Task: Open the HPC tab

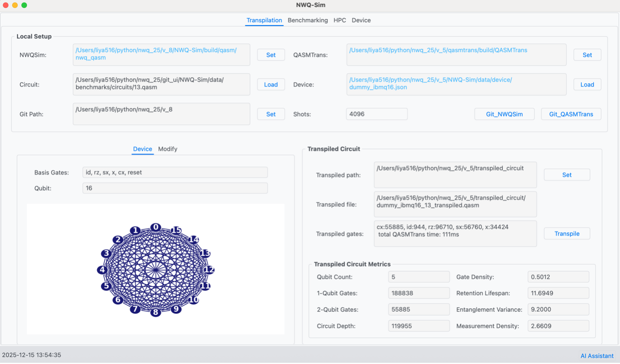Action: coord(339,20)
